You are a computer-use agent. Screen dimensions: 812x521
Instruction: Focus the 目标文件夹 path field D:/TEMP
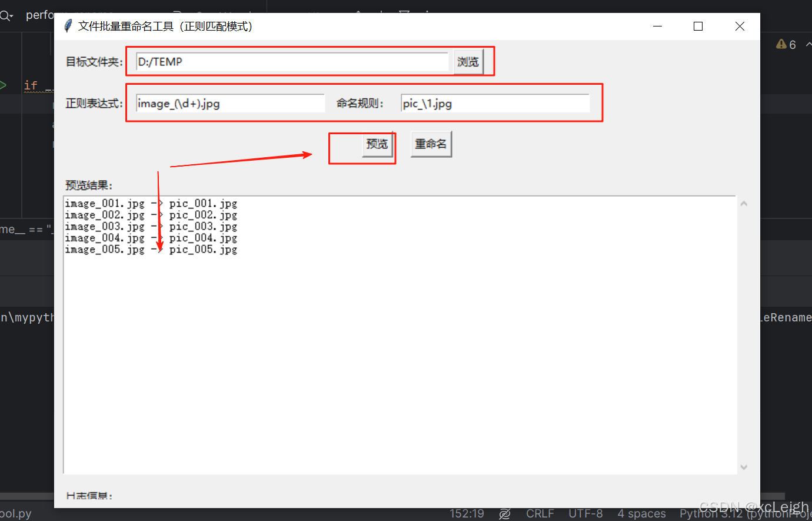point(292,62)
